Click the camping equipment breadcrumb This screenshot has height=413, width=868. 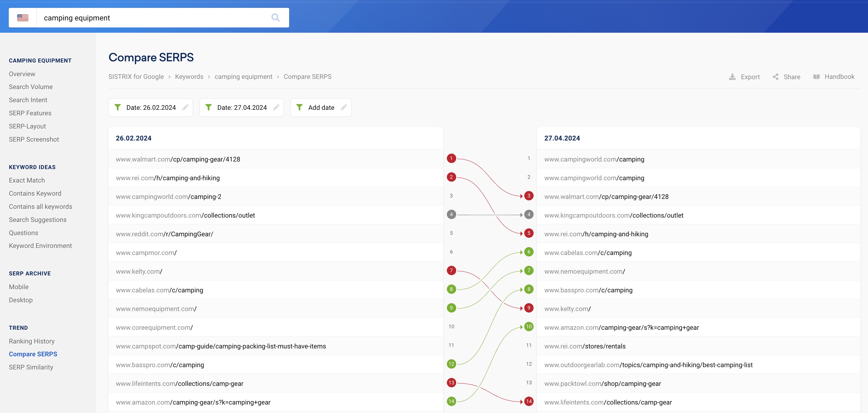243,77
